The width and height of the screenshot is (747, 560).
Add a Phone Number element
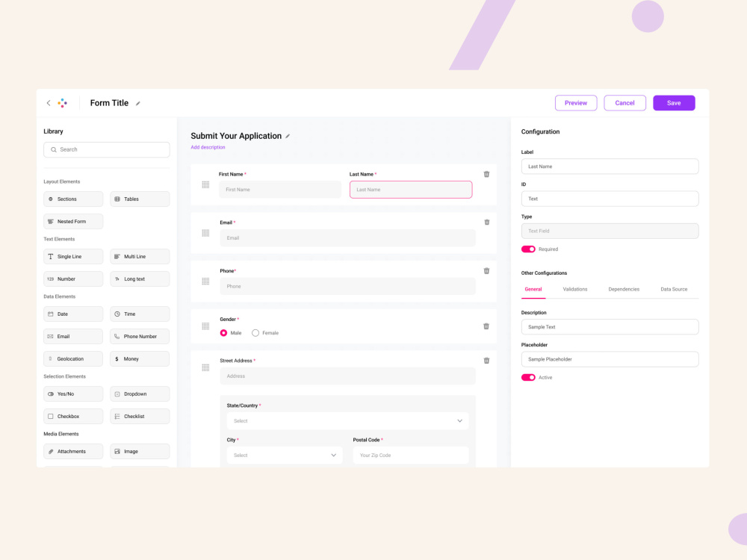click(x=140, y=337)
